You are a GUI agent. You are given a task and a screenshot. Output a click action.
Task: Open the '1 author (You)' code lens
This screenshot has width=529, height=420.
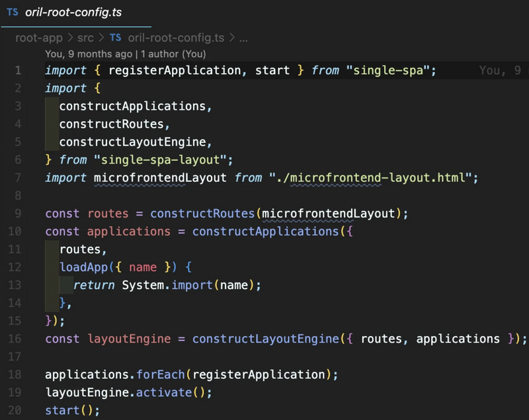click(173, 54)
